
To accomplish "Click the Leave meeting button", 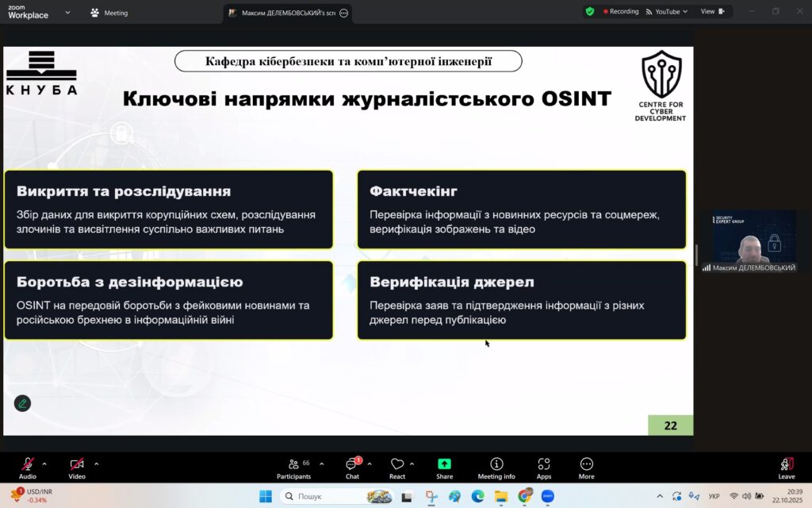I will [787, 466].
